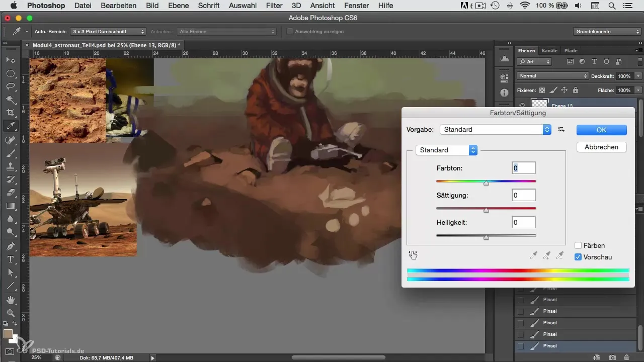Select the Lasso tool

(10, 86)
